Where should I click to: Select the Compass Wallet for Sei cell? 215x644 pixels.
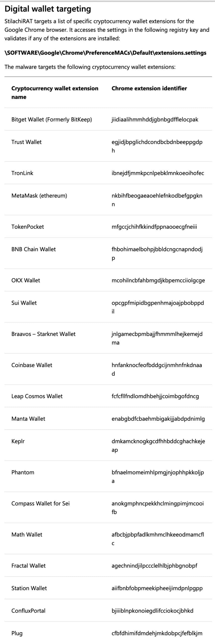coord(41,503)
